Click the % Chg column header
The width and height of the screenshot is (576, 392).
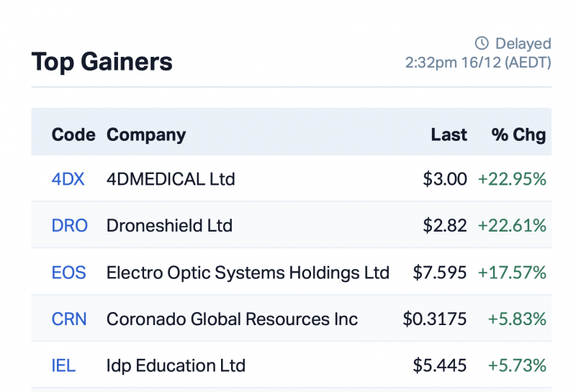518,135
